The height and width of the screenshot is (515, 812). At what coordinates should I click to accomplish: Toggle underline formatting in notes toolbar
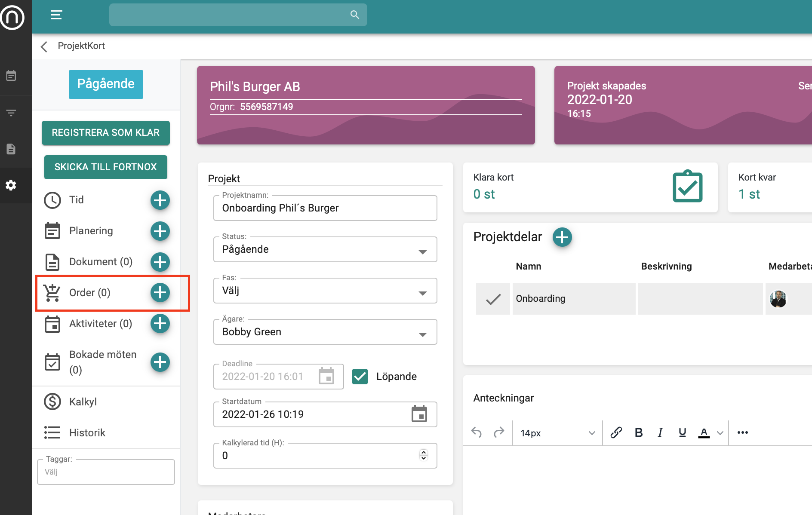point(682,432)
